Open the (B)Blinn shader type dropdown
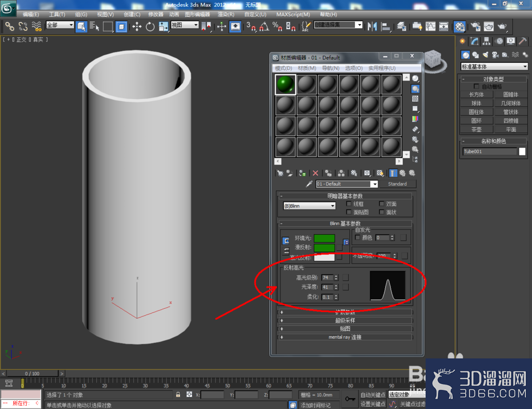The image size is (532, 409). pyautogui.click(x=309, y=206)
